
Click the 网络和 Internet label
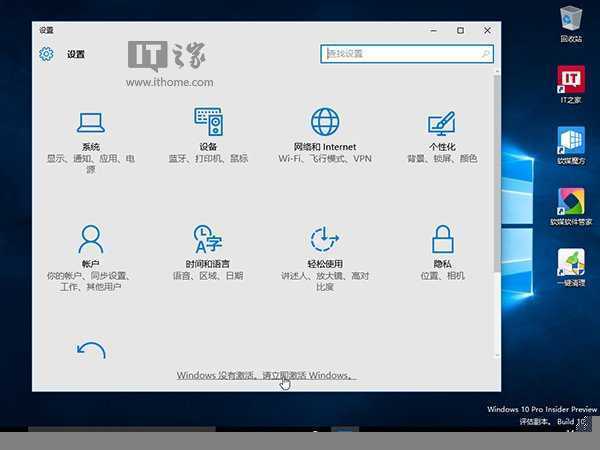325,147
